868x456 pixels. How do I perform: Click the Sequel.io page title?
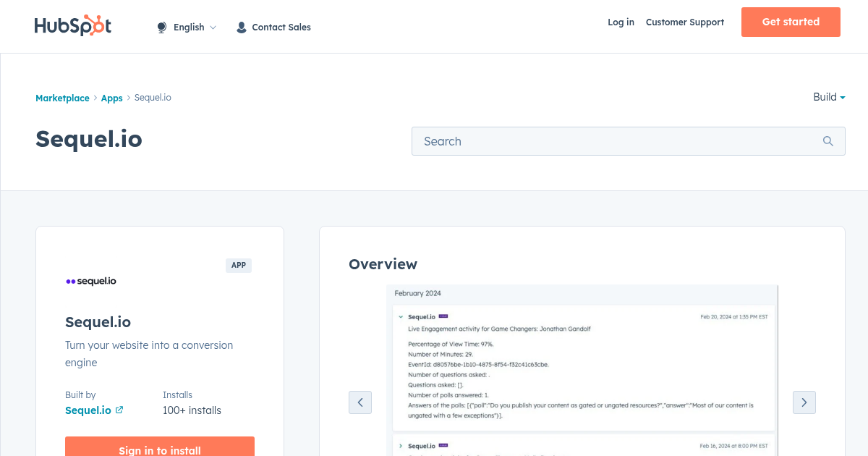coord(89,138)
